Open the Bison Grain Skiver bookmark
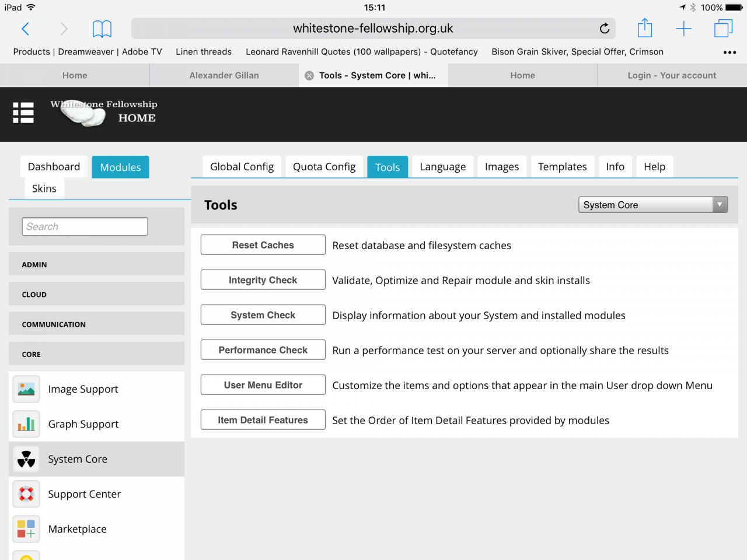This screenshot has width=747, height=560. [x=578, y=52]
